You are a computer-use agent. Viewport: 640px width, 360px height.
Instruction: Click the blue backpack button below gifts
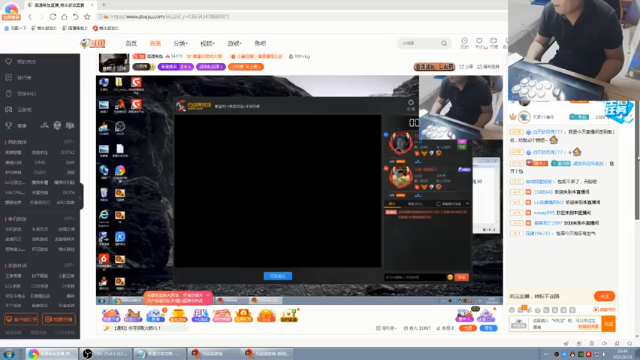(x=489, y=328)
